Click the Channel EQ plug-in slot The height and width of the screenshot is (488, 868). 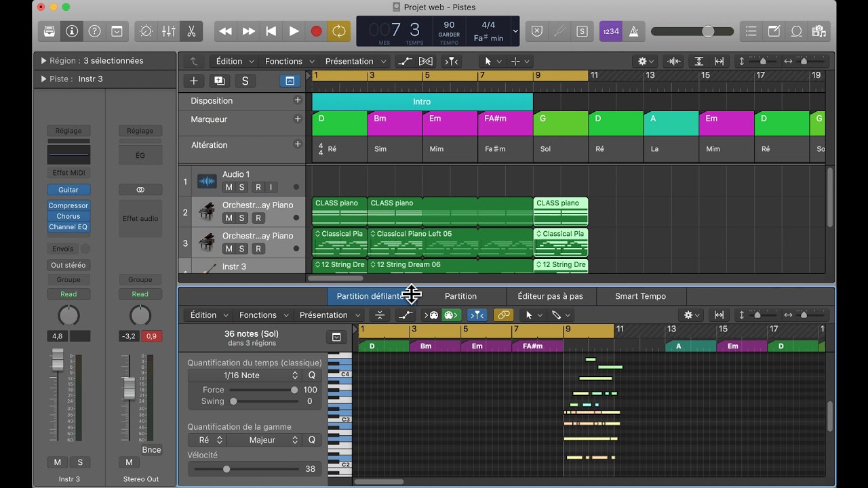click(x=68, y=227)
